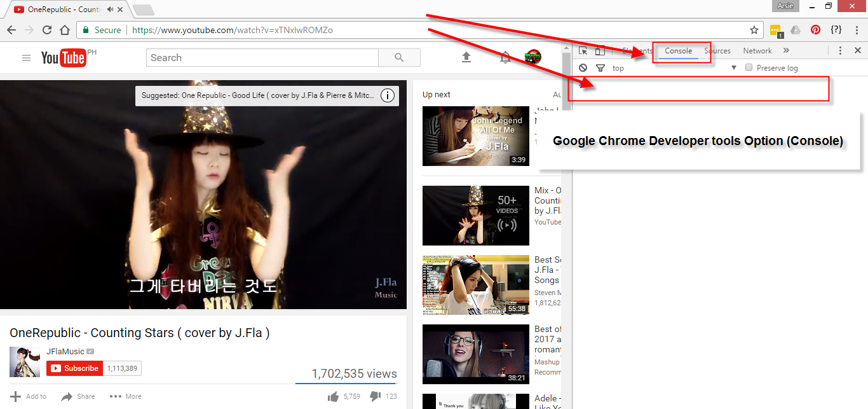This screenshot has width=868, height=409.
Task: Open the YouTube account avatar
Action: point(533,57)
